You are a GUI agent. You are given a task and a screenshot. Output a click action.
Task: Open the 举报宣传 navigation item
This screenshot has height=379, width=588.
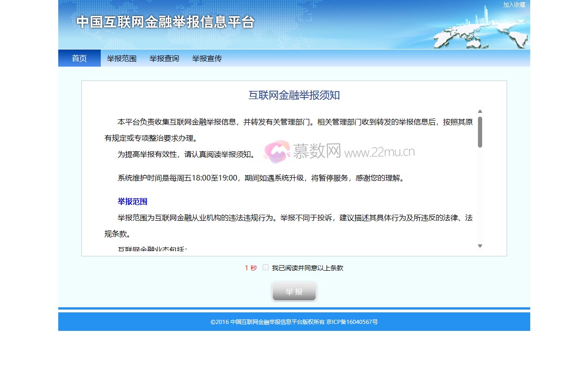pos(207,58)
